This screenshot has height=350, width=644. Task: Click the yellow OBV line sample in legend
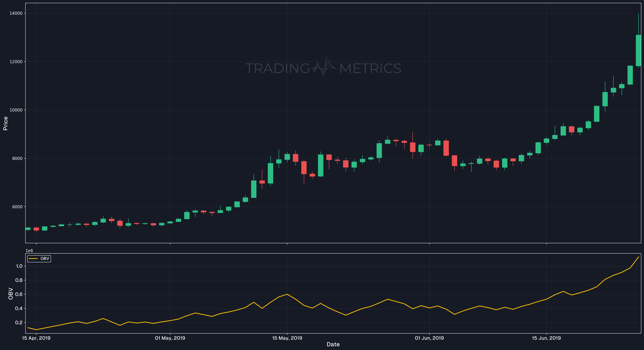coord(33,259)
